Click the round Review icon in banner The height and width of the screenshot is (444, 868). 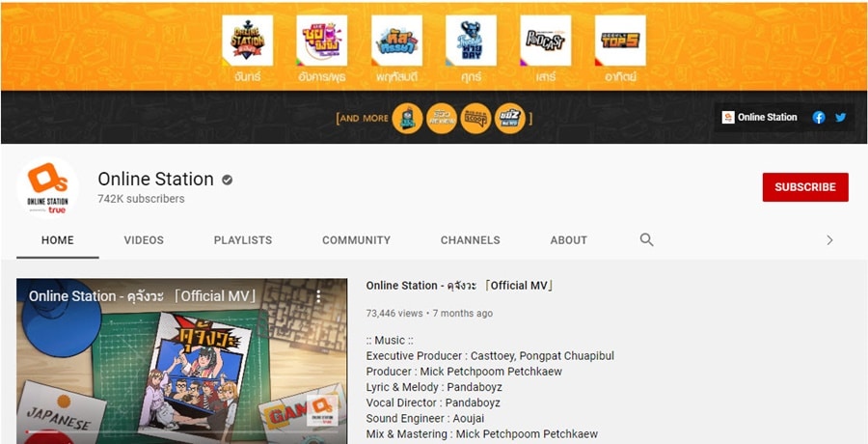(441, 118)
